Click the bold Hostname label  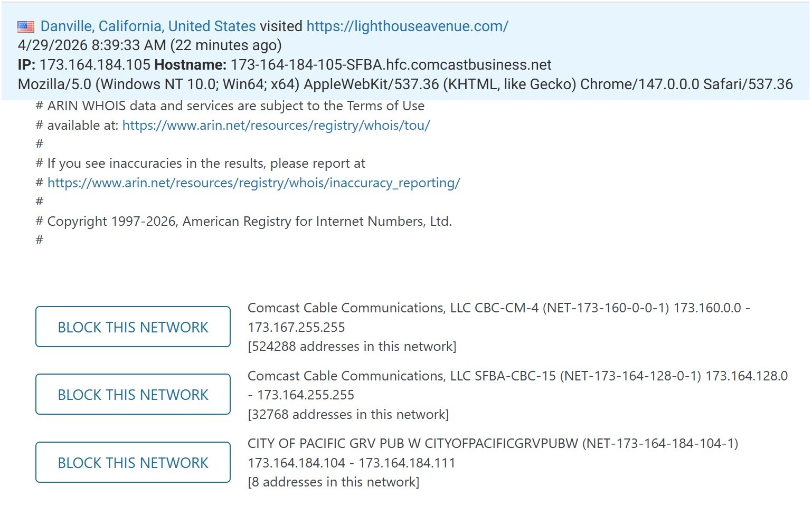(x=191, y=65)
